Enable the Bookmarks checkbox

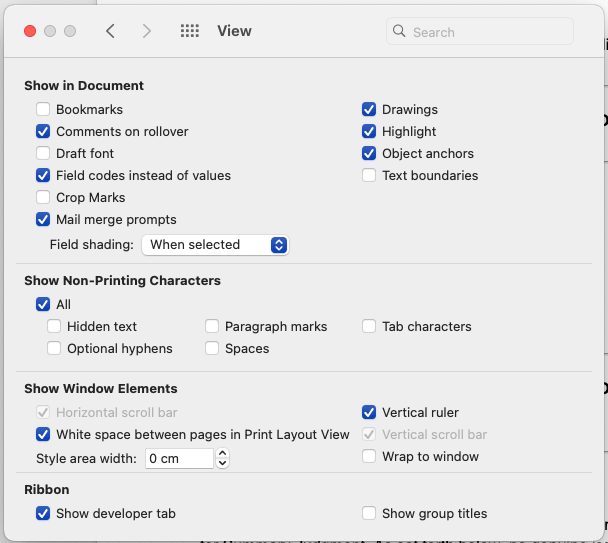(43, 110)
